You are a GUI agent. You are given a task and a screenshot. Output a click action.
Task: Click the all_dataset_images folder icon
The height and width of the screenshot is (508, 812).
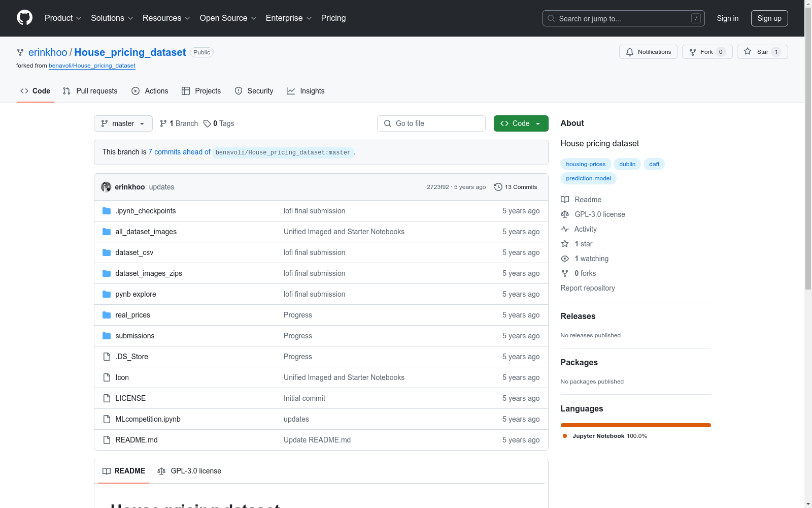tap(107, 232)
